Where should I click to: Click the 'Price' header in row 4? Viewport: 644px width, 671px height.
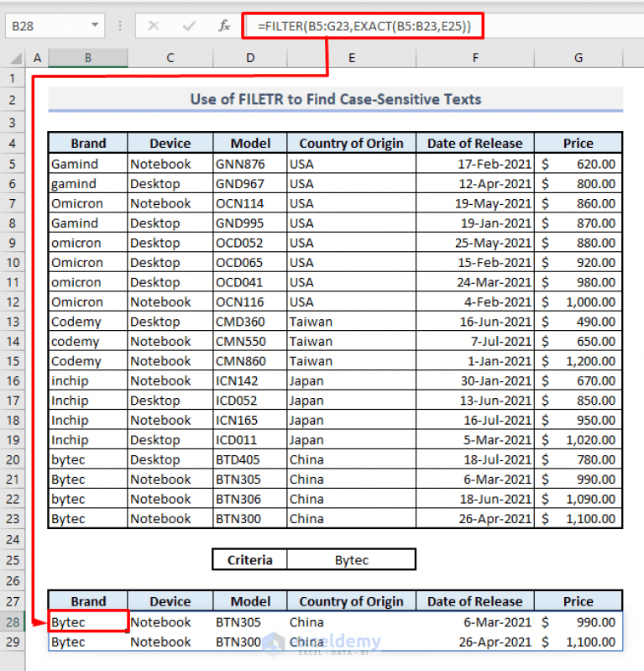click(x=579, y=144)
